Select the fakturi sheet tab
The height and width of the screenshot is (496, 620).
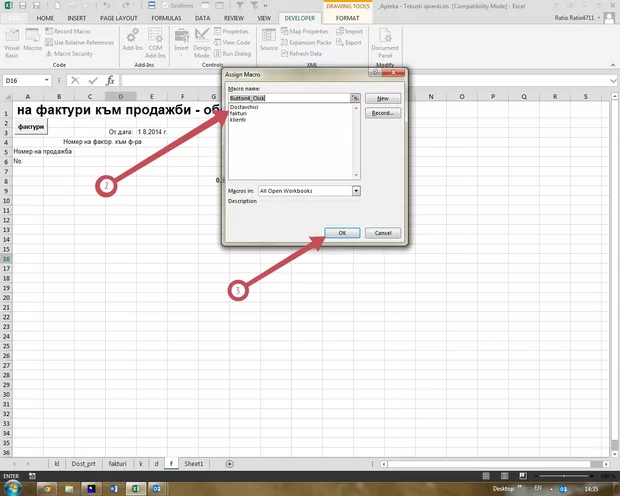117,464
